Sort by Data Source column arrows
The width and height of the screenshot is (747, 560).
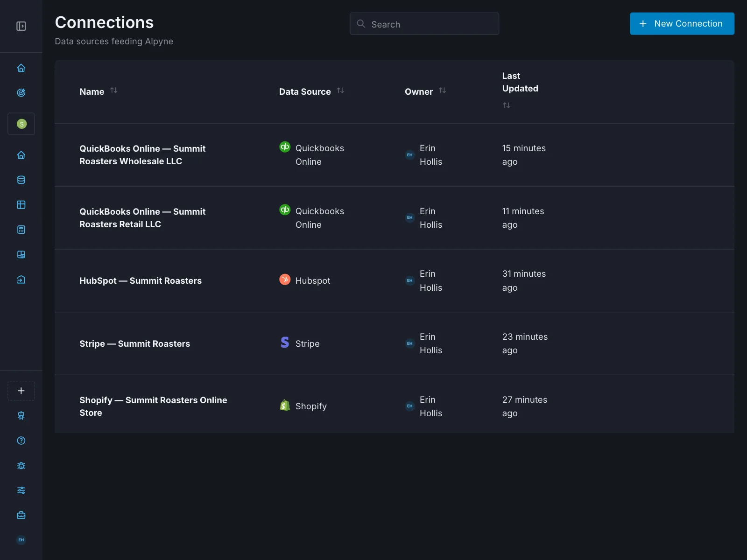pos(340,91)
